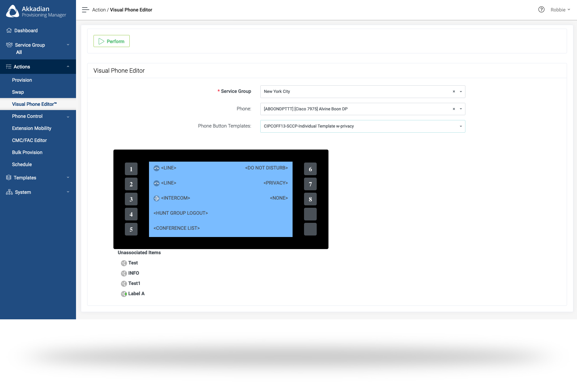Click the Label A unassociated item icon
577x392 pixels.
(x=124, y=294)
